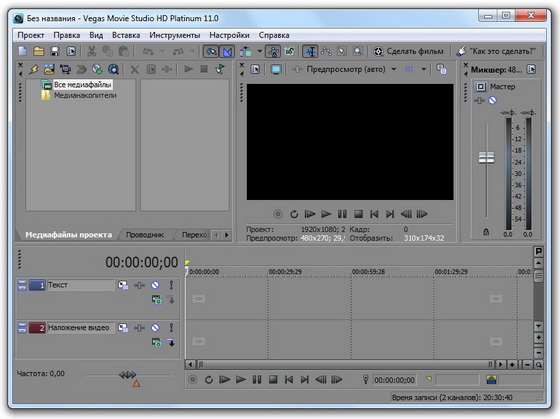Switch to Медиафайлы проекта tab
This screenshot has width=560, height=419.
click(x=69, y=235)
